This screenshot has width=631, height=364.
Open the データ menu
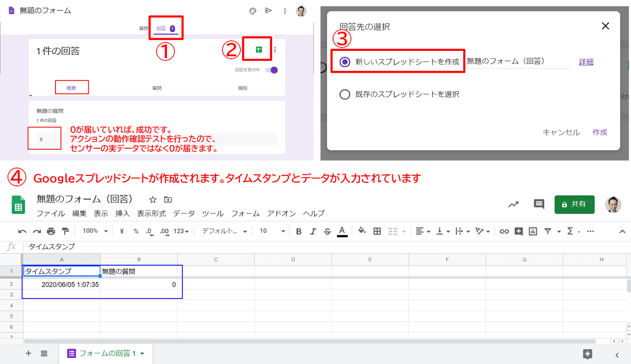184,214
